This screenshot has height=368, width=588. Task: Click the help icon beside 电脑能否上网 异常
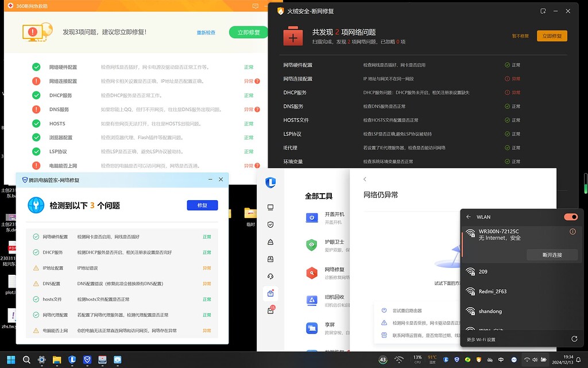[257, 166]
